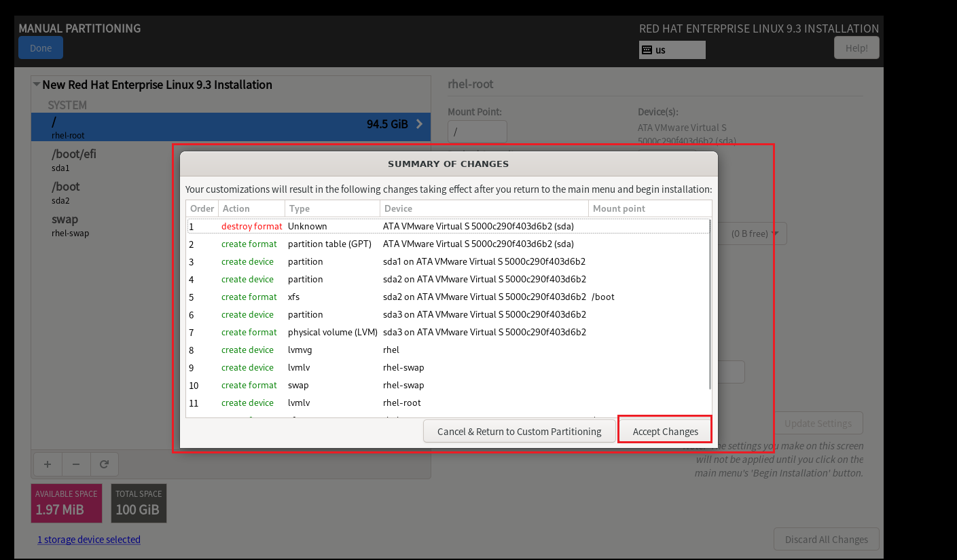This screenshot has height=560, width=957.
Task: Select row 1 'destroy format' Unknown
Action: (x=448, y=226)
